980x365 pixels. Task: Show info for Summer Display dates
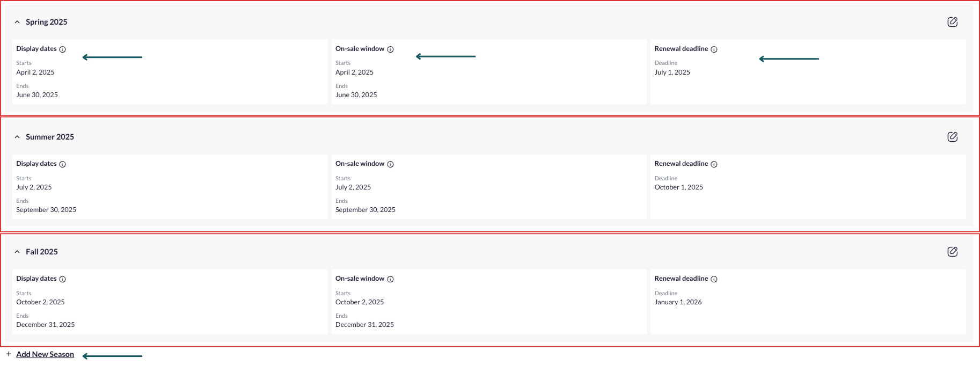pos(63,164)
